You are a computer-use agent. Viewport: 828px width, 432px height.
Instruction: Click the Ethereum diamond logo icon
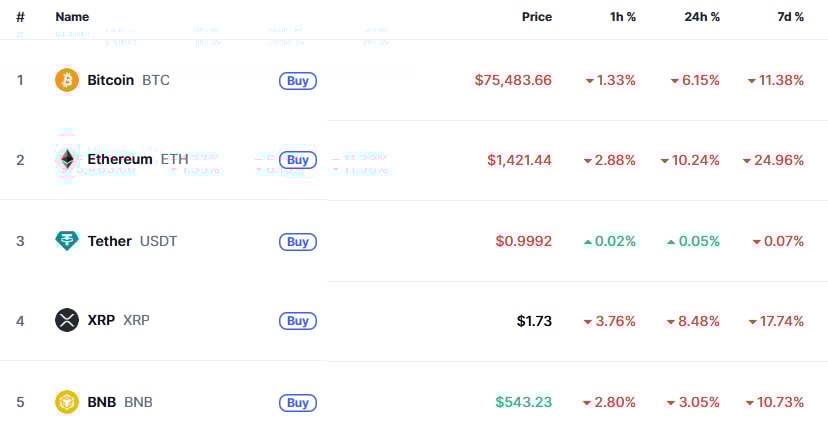tap(67, 159)
